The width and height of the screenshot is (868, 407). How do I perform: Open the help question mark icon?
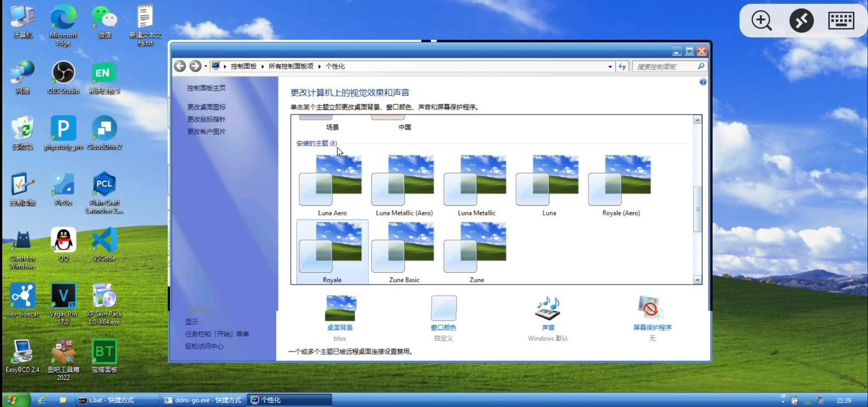click(x=703, y=82)
